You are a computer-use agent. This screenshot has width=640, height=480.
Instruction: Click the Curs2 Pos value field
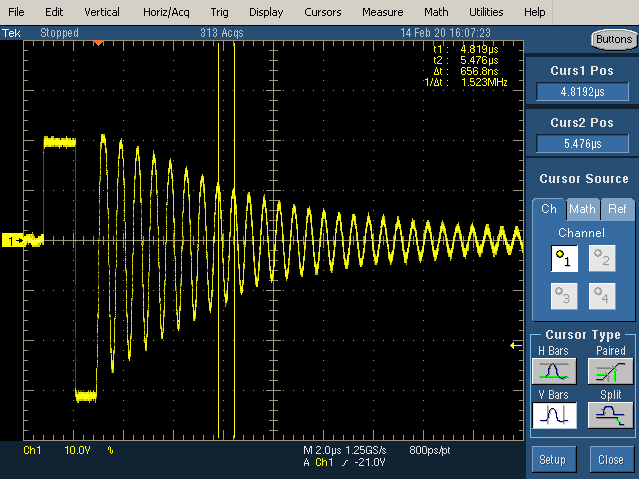[x=582, y=143]
